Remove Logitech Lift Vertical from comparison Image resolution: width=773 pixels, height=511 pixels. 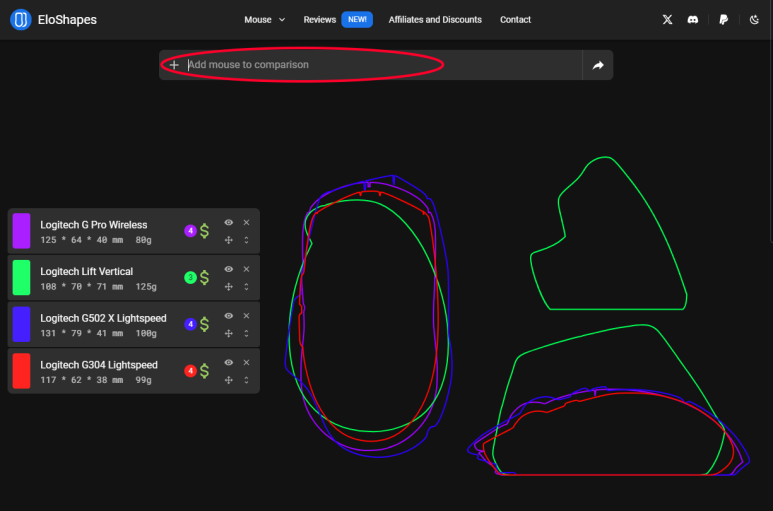tap(246, 270)
